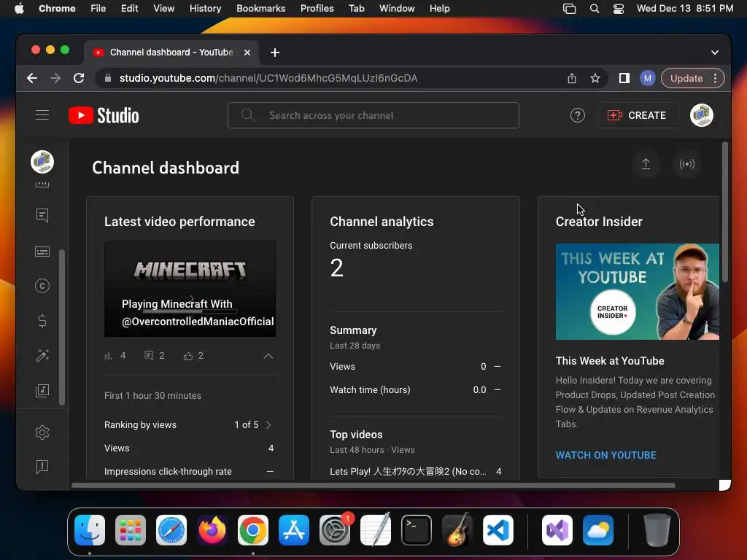Click the Impressions click-through rate row
The image size is (747, 560).
190,472
